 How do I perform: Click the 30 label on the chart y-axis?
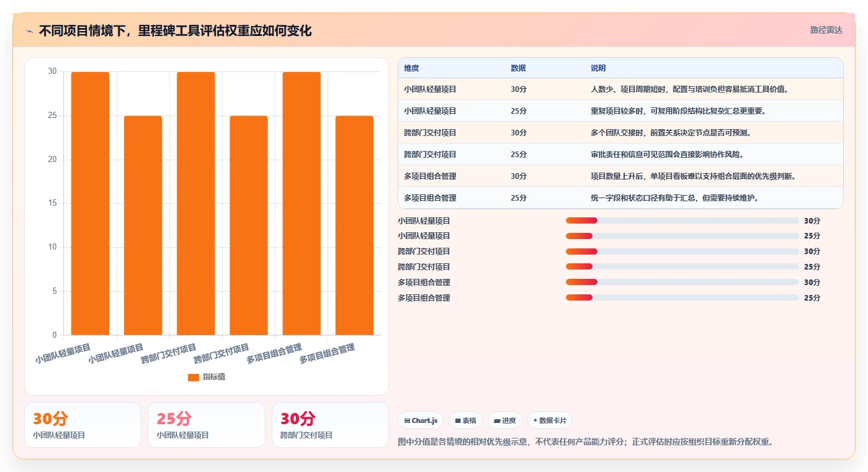click(x=52, y=72)
